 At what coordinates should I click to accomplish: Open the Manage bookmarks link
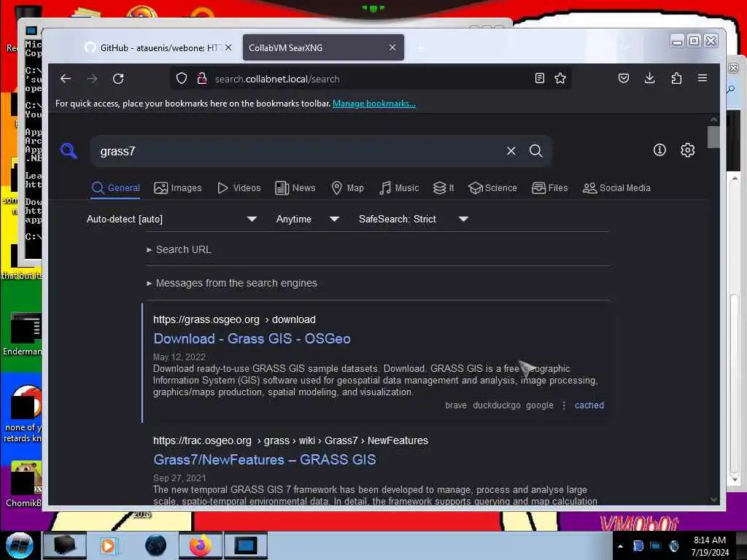coord(374,104)
